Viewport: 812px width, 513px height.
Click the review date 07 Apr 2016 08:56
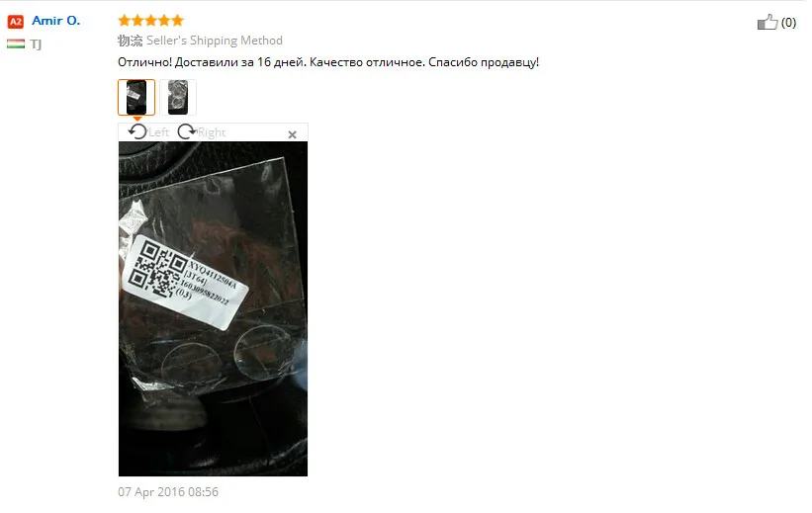click(168, 492)
